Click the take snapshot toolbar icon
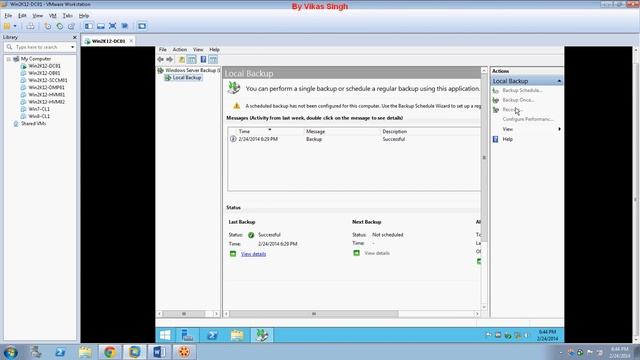 point(48,26)
